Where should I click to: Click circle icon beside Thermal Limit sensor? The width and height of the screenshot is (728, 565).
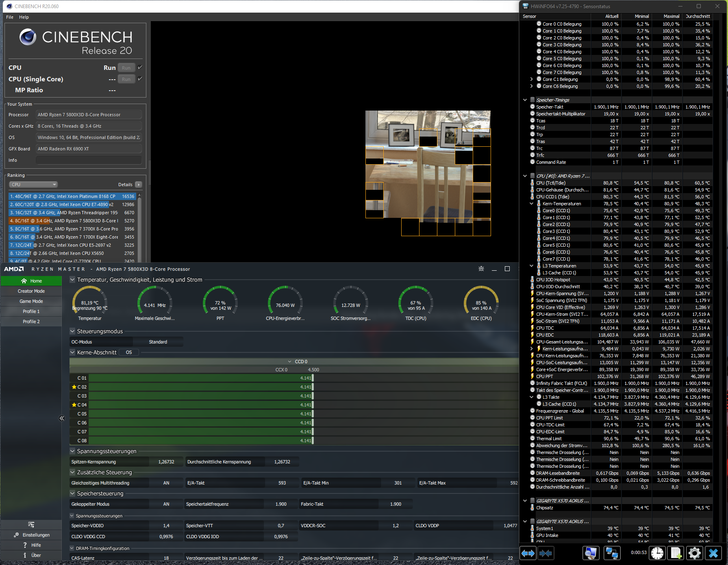click(532, 439)
